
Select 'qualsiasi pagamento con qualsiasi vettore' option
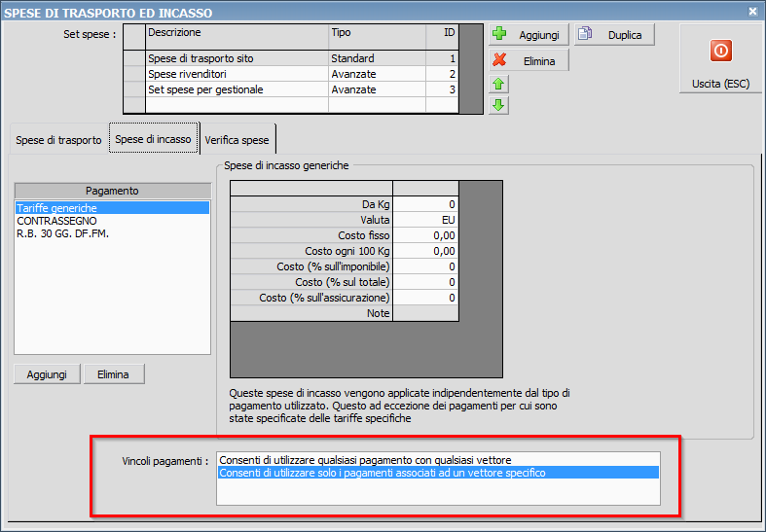[438, 460]
